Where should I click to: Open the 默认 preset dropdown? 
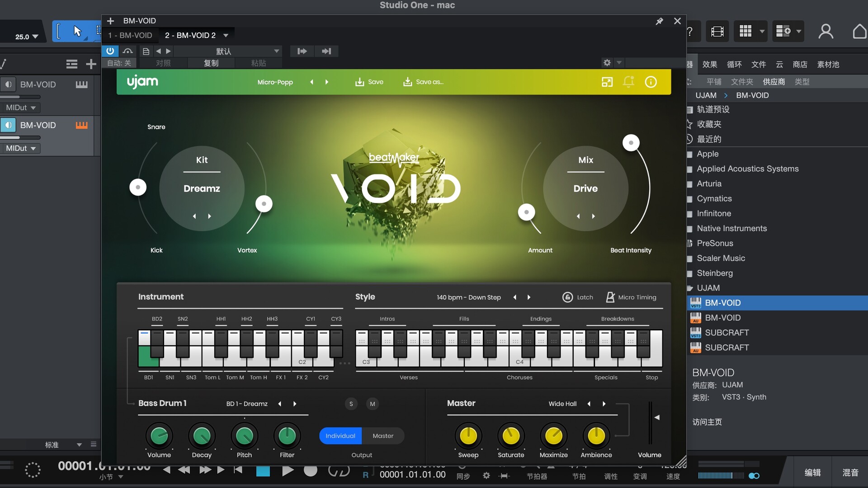pyautogui.click(x=228, y=52)
